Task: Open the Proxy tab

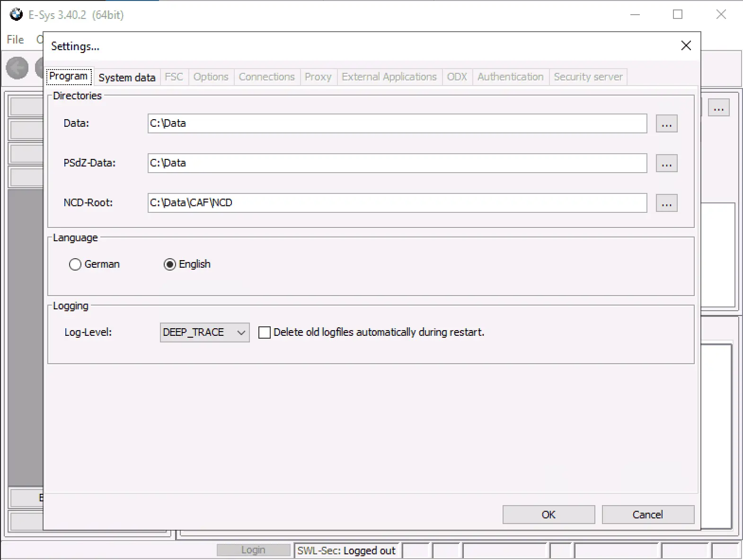Action: click(318, 77)
